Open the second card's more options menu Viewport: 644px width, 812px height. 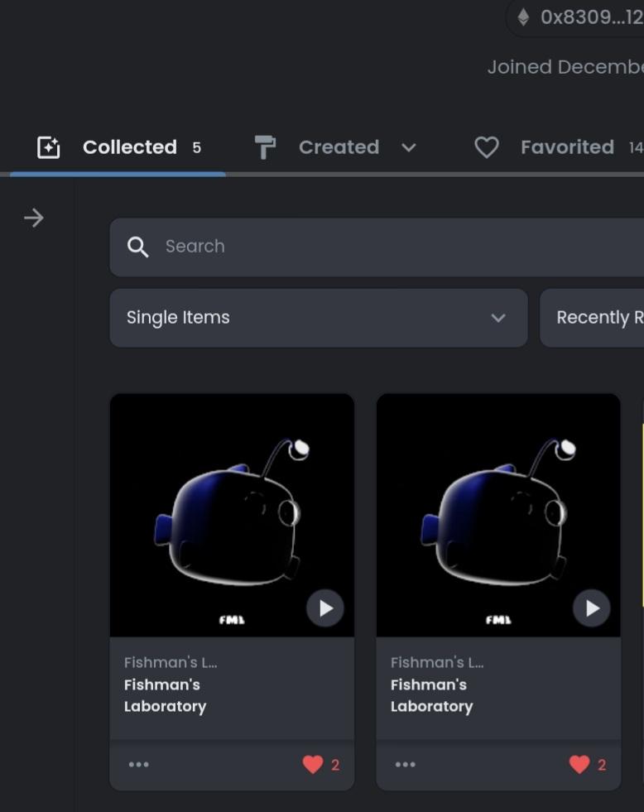pyautogui.click(x=406, y=764)
